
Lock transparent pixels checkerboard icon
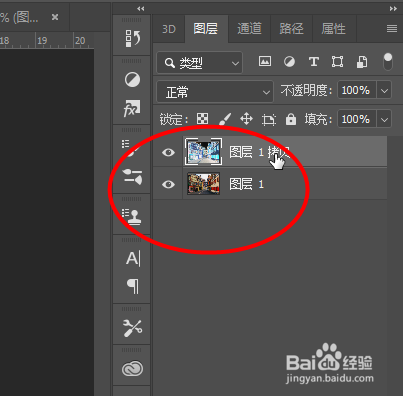pos(202,118)
